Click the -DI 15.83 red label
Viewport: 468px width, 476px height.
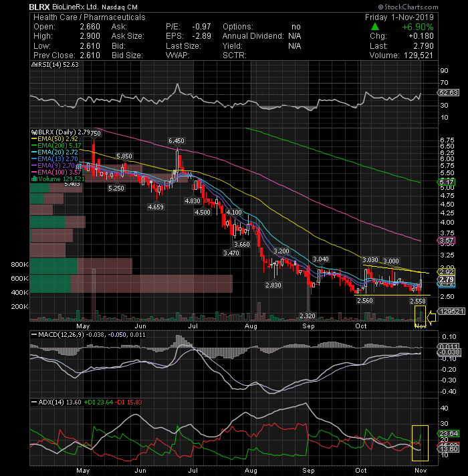coord(129,402)
